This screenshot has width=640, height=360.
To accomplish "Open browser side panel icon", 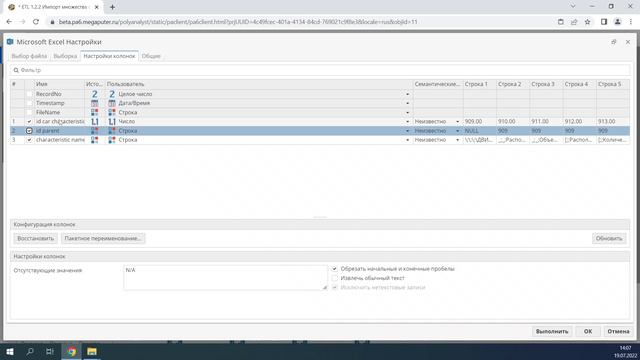I will tap(604, 22).
